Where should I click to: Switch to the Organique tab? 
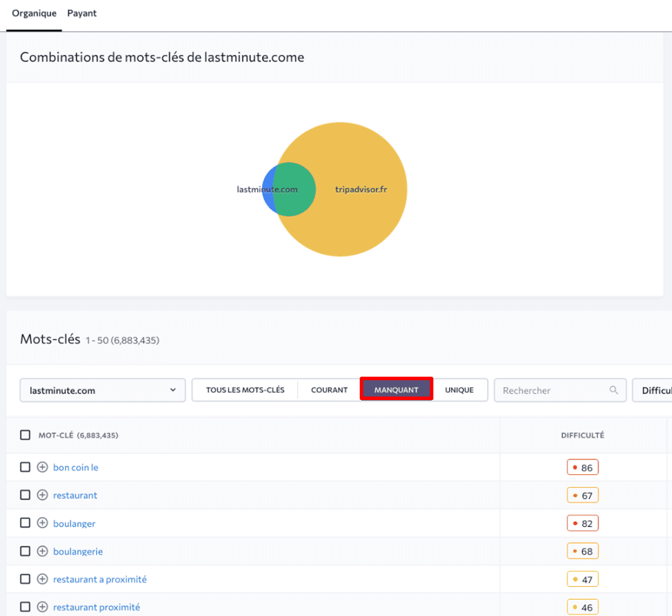pyautogui.click(x=34, y=13)
